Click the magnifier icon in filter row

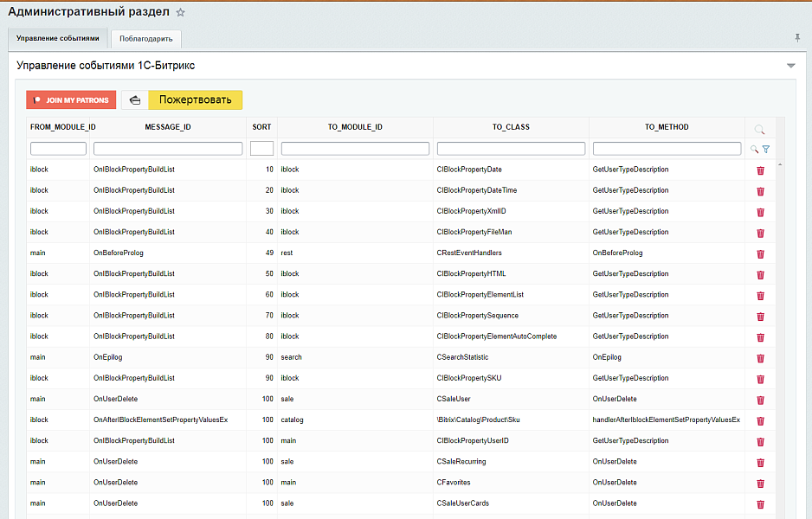coord(754,149)
